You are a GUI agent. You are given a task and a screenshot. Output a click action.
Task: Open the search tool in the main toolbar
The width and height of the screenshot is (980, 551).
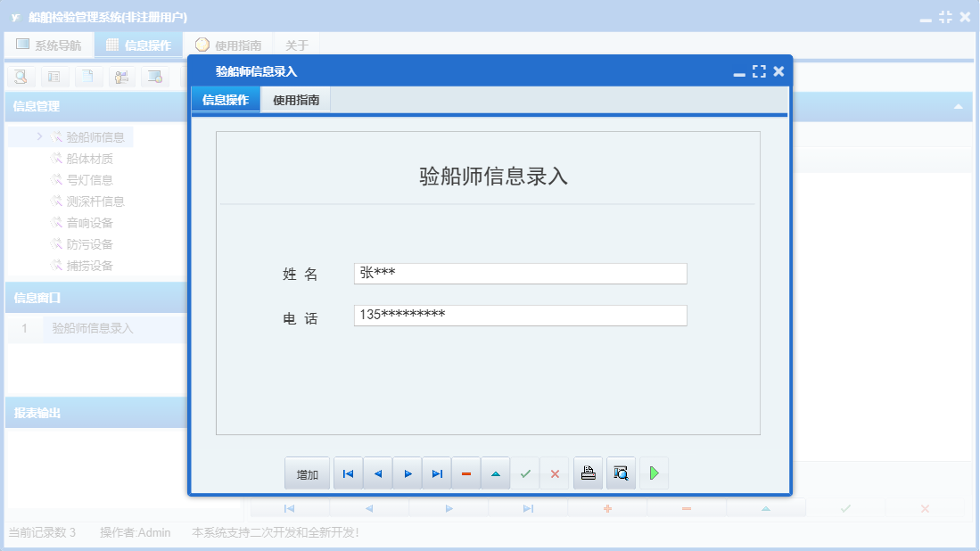(20, 77)
